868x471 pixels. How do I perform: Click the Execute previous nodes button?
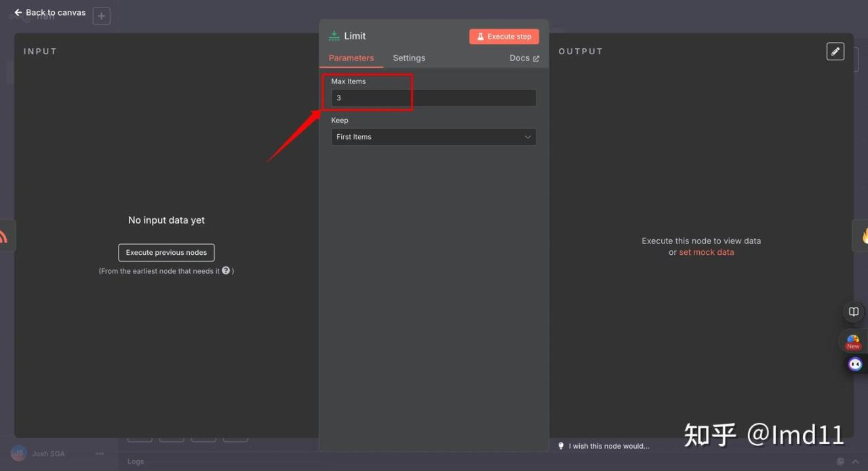[166, 253]
